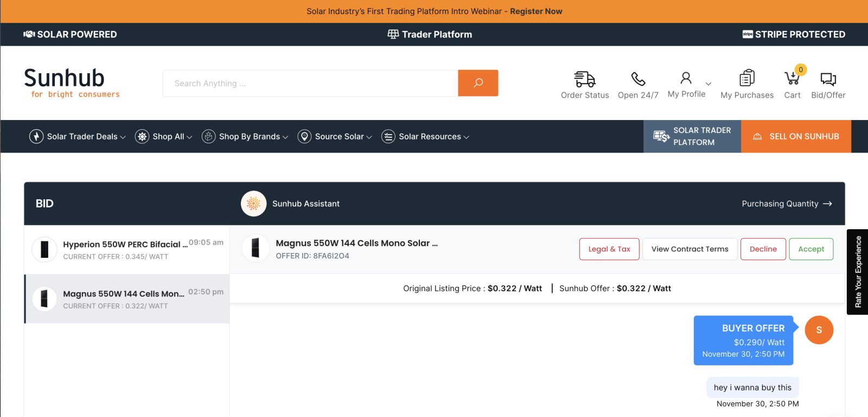The width and height of the screenshot is (868, 417).
Task: Click the Shop By Brands icon
Action: pyautogui.click(x=208, y=136)
